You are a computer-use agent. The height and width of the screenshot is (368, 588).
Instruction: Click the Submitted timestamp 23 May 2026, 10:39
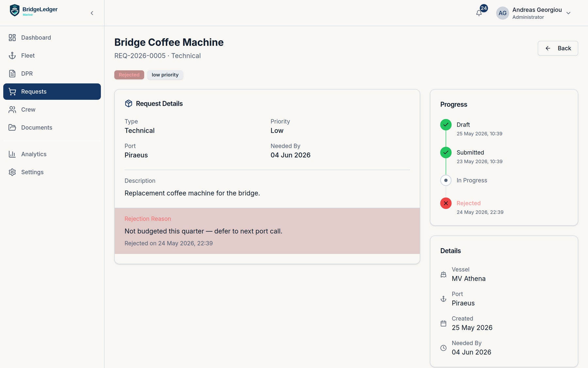point(479,162)
